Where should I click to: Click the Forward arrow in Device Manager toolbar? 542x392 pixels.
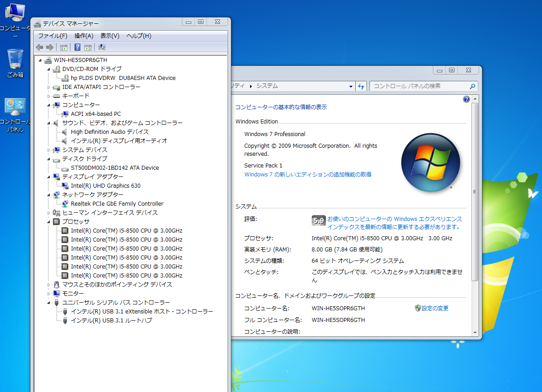click(50, 47)
